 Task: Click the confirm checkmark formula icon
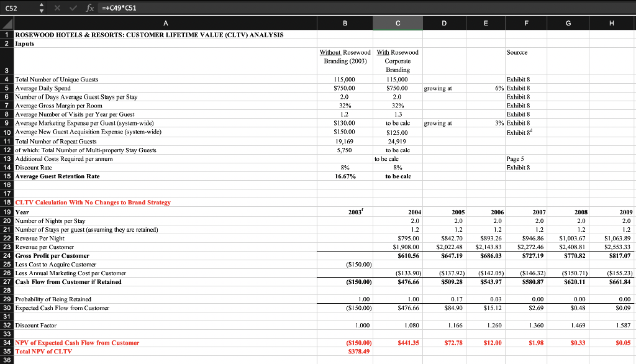73,7
